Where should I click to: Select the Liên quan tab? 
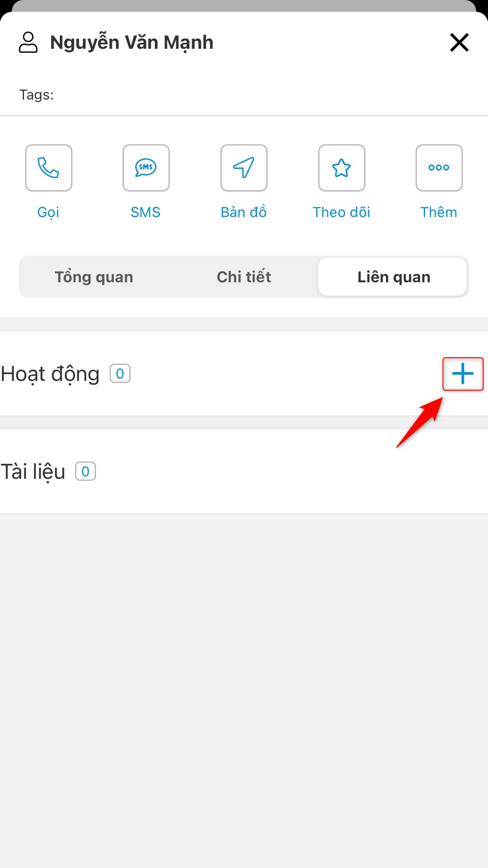point(393,277)
